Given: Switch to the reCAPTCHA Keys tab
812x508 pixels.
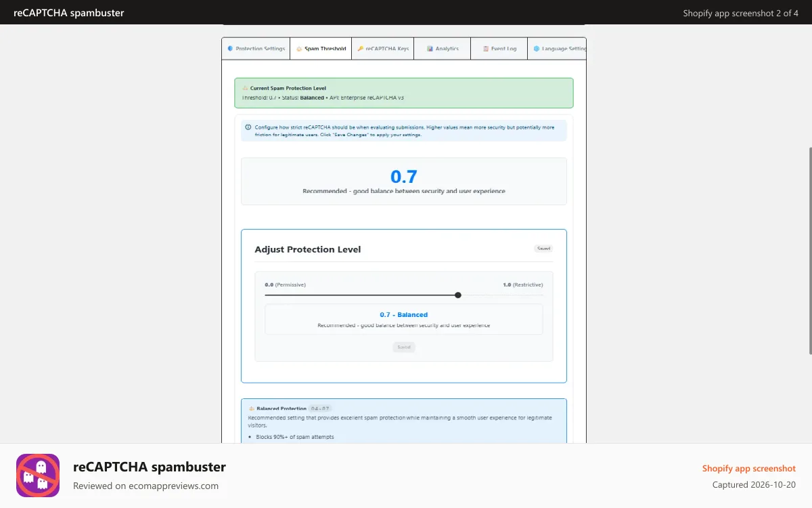Looking at the screenshot, I should tap(383, 49).
